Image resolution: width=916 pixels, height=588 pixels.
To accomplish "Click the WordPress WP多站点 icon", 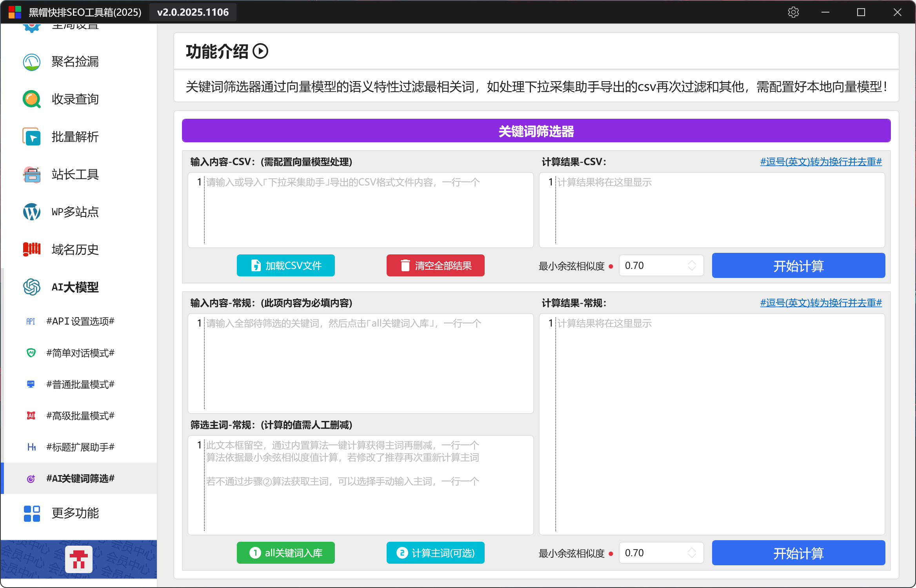I will [x=32, y=212].
